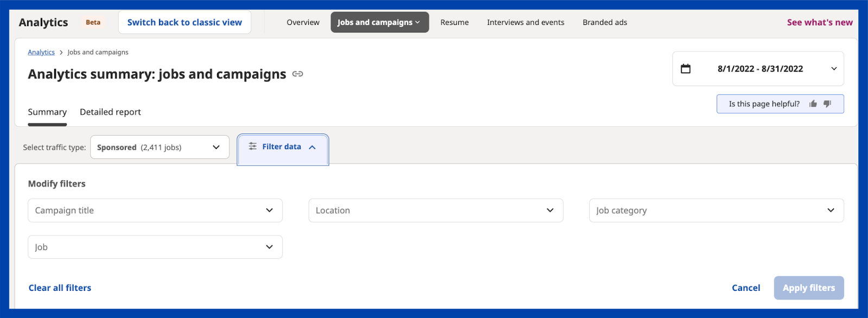Select the Summary tab

coord(47,112)
